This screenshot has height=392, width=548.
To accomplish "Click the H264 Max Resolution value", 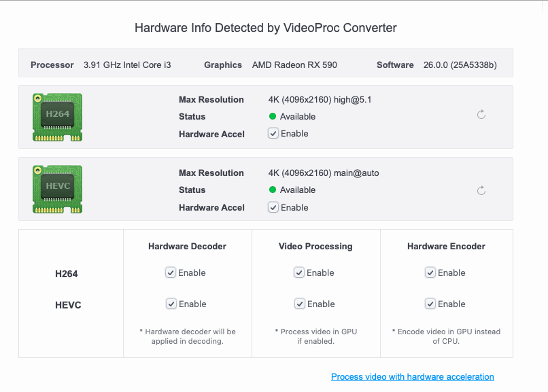I will [x=320, y=100].
